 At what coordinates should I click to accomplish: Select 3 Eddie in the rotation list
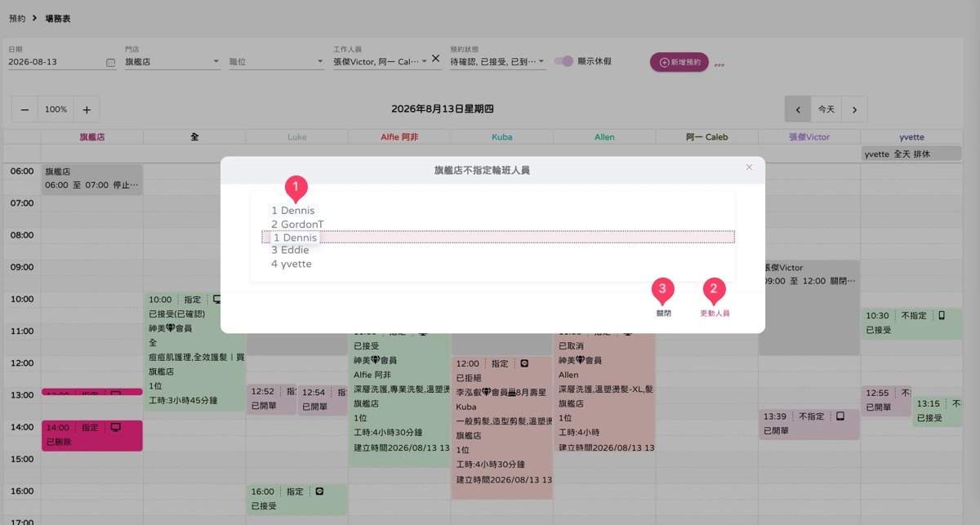pos(290,250)
